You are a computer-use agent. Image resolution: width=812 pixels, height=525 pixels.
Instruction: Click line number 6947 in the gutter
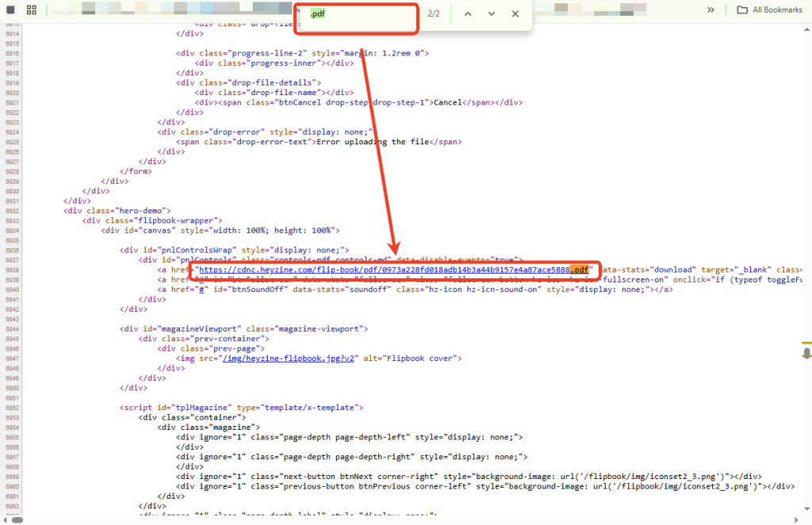13,358
